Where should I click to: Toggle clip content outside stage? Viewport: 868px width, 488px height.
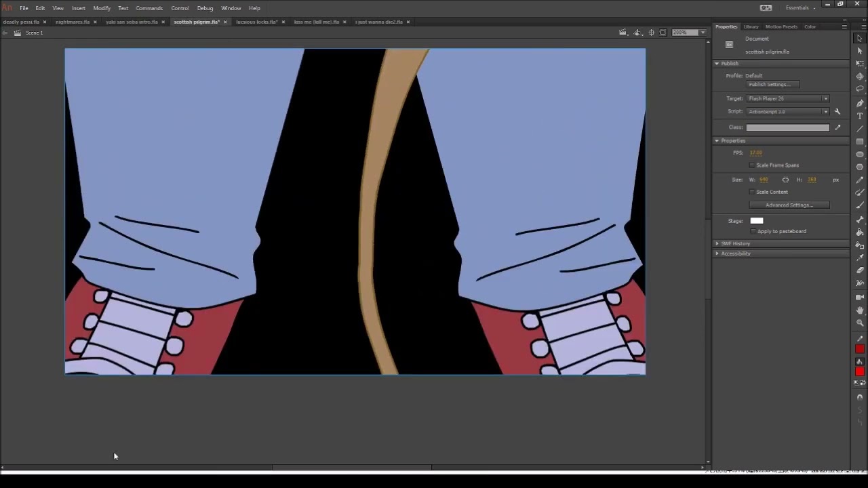[x=663, y=33]
